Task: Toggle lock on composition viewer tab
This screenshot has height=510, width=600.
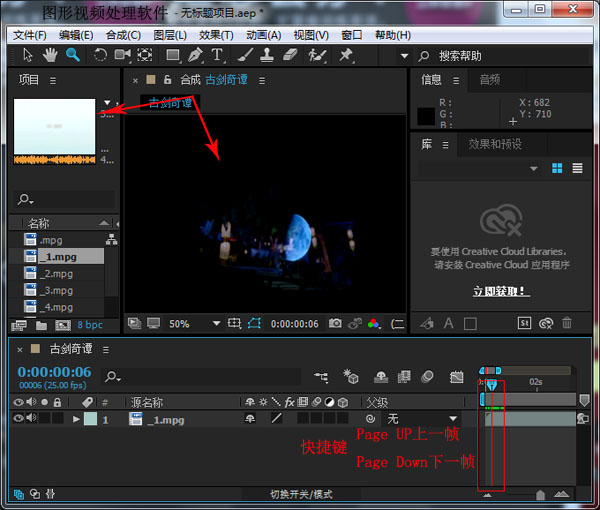Action: pyautogui.click(x=167, y=80)
